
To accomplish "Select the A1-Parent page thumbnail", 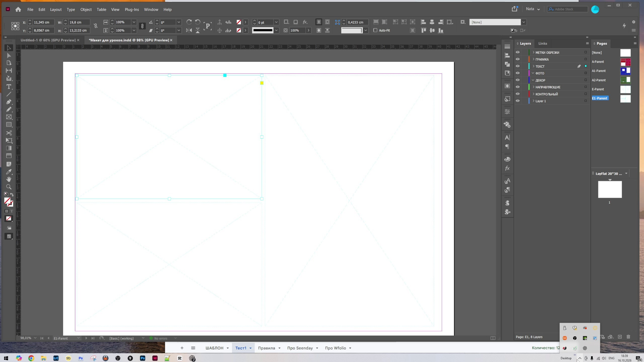I will coord(625,71).
